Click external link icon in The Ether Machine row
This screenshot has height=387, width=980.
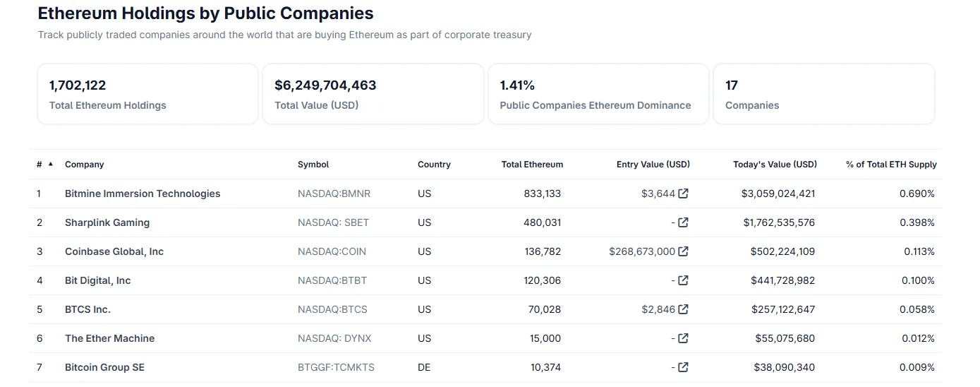pyautogui.click(x=683, y=338)
